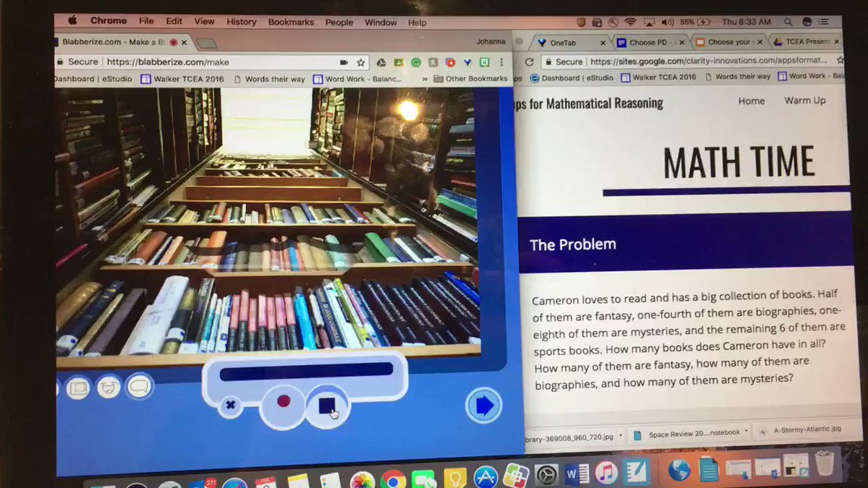Open Walker TCEA 2016 bookmark in right window
868x488 pixels.
pyautogui.click(x=658, y=77)
